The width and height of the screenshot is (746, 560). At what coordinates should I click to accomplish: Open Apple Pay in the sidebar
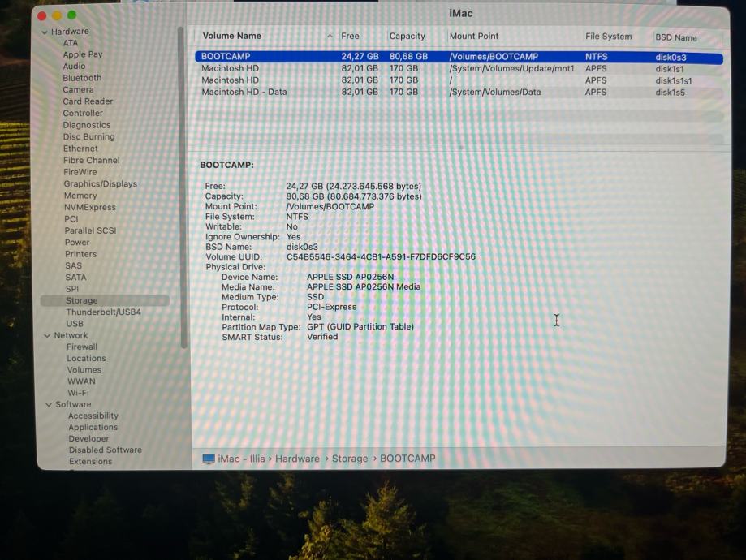[83, 54]
